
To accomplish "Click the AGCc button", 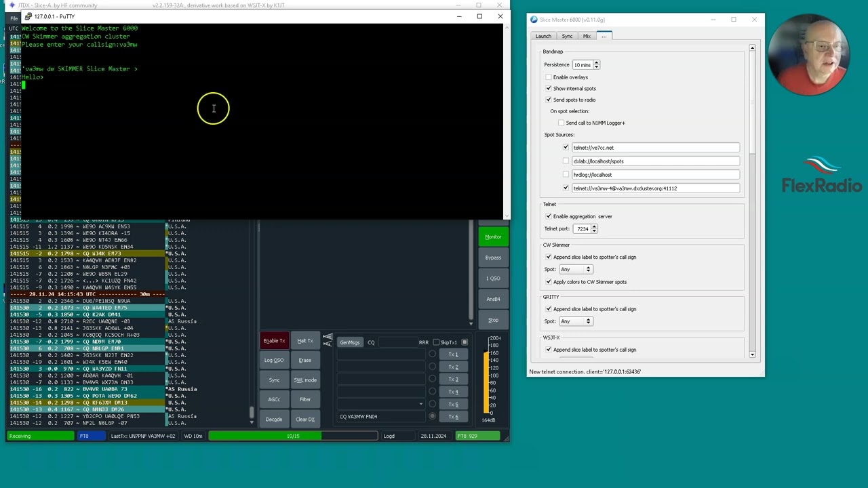I will (274, 400).
